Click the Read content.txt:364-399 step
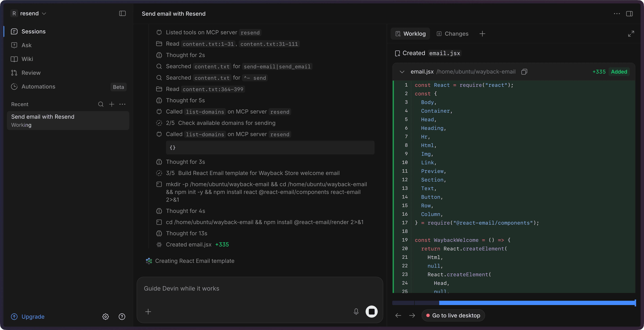Viewport: 644px width, 330px height. (200, 89)
